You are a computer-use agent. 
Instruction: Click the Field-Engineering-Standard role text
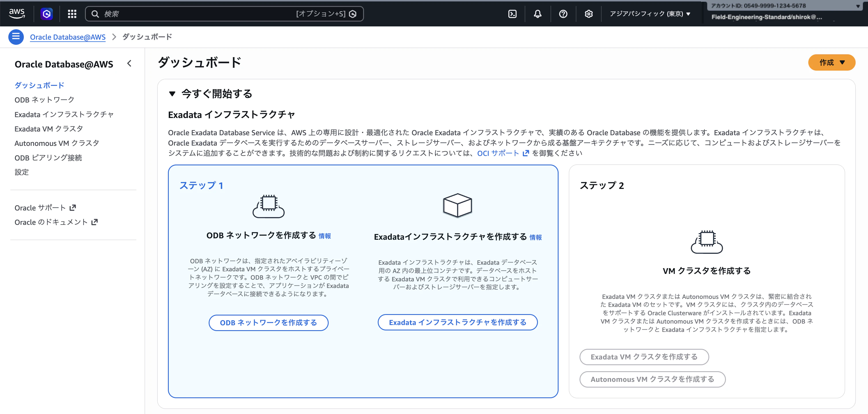click(767, 17)
